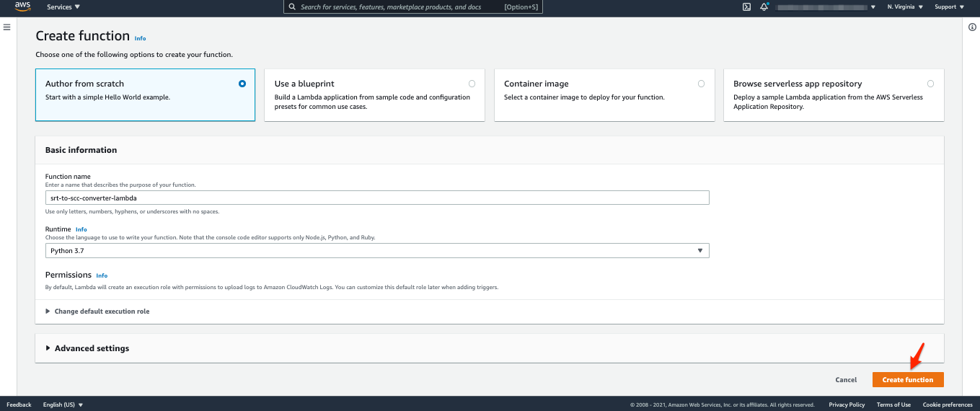Open the blurred account name dropdown
980x411 pixels.
pyautogui.click(x=826, y=7)
